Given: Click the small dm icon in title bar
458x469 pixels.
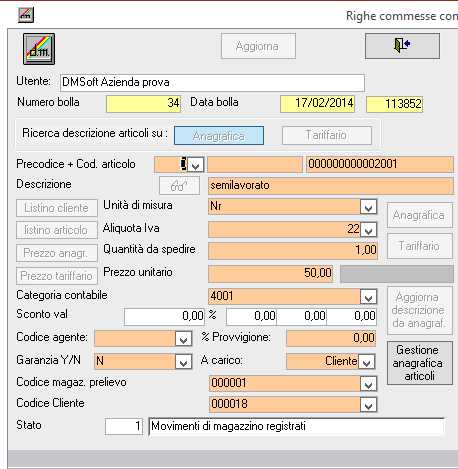Looking at the screenshot, I should [x=26, y=15].
